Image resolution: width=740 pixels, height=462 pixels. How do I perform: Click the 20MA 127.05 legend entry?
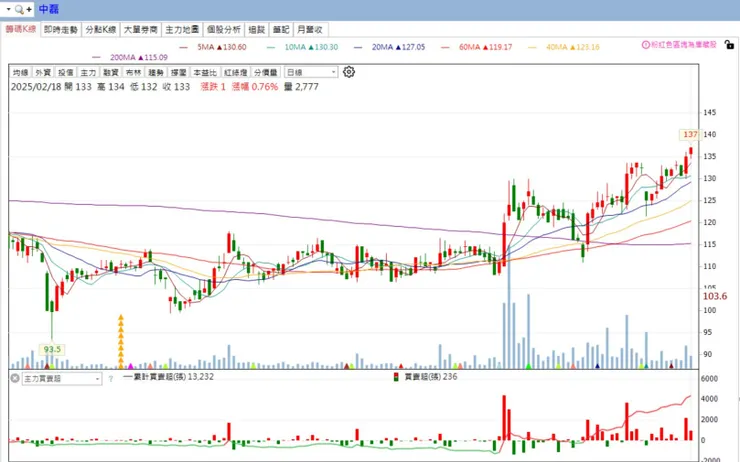390,47
